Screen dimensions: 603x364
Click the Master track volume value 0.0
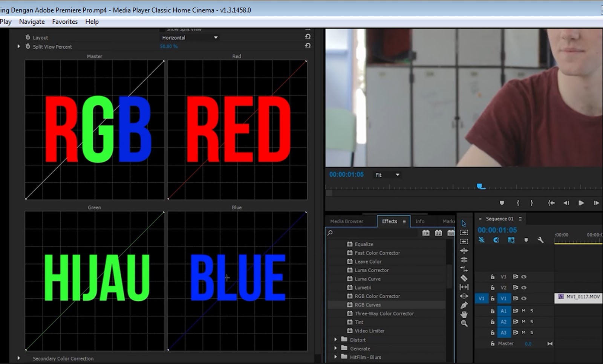point(528,344)
